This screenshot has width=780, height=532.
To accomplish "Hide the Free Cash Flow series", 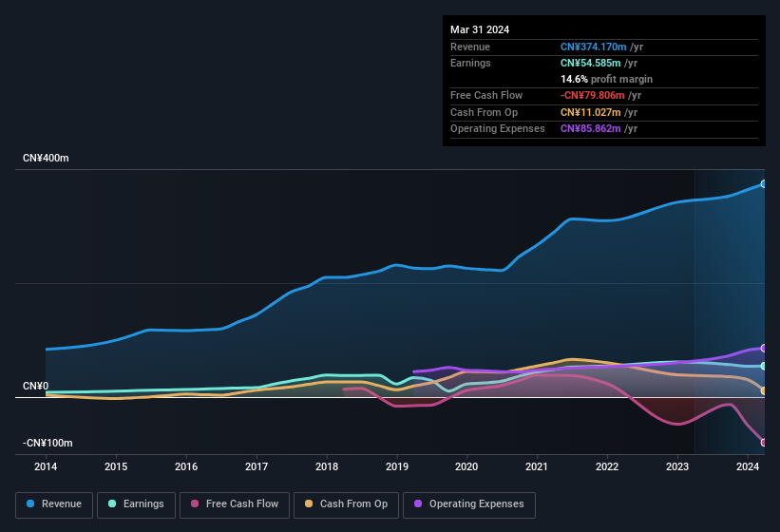I will point(235,504).
